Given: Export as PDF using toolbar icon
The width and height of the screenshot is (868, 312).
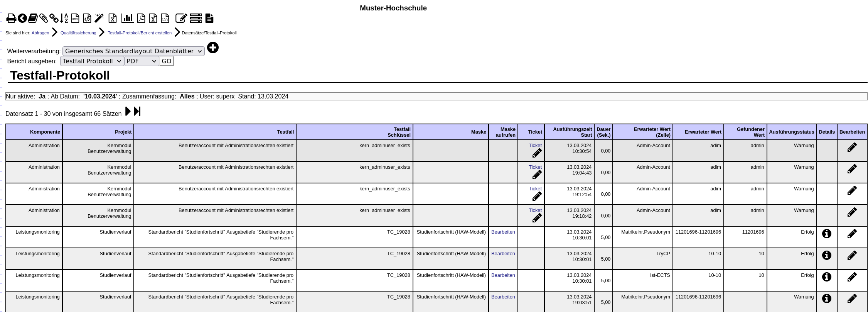Looking at the screenshot, I should (141, 18).
